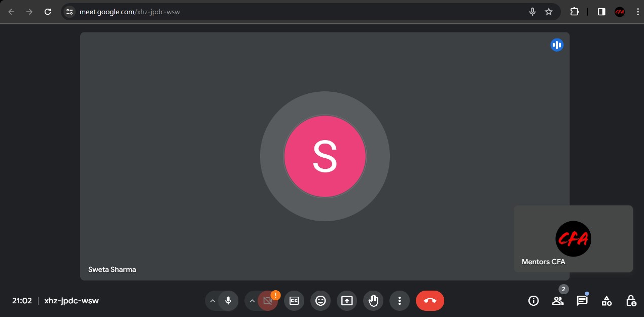
Task: Select the Mentors CFA self-view tile
Action: [573, 238]
